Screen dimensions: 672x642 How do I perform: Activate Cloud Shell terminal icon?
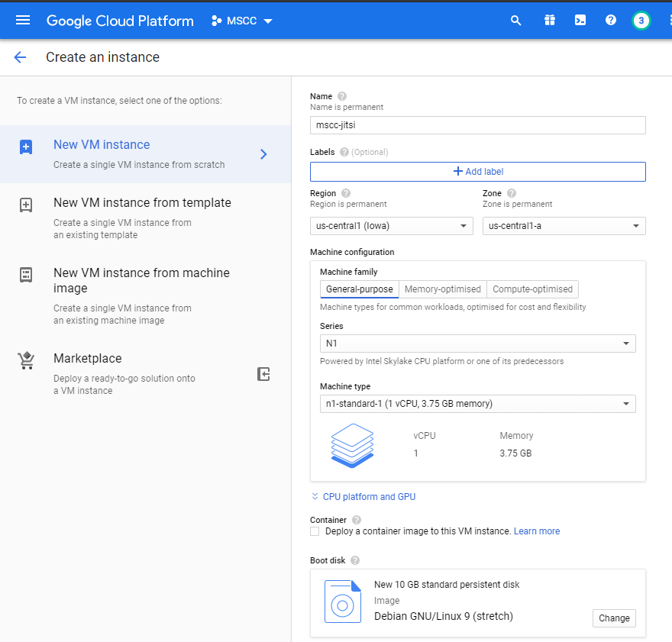[x=580, y=20]
